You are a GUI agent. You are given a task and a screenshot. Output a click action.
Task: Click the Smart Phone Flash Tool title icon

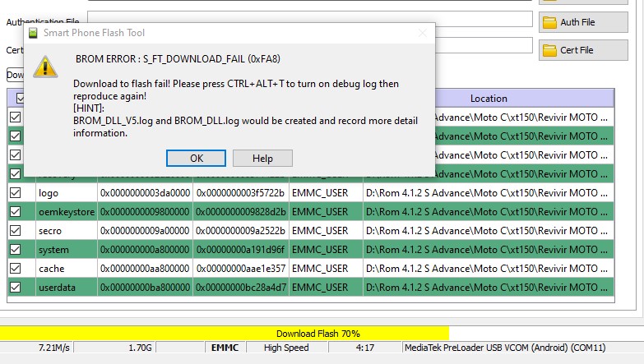click(x=33, y=33)
